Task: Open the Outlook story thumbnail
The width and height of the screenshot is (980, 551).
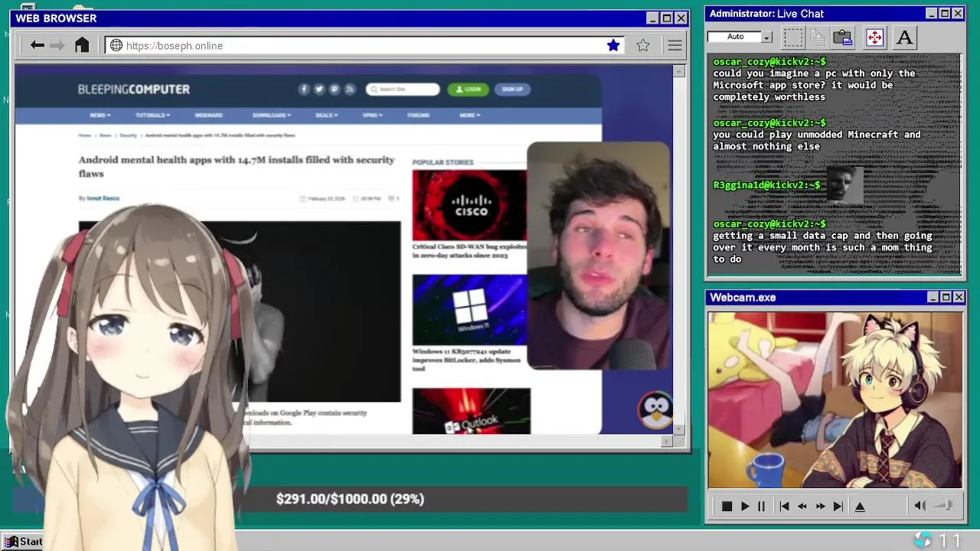Action: (471, 411)
